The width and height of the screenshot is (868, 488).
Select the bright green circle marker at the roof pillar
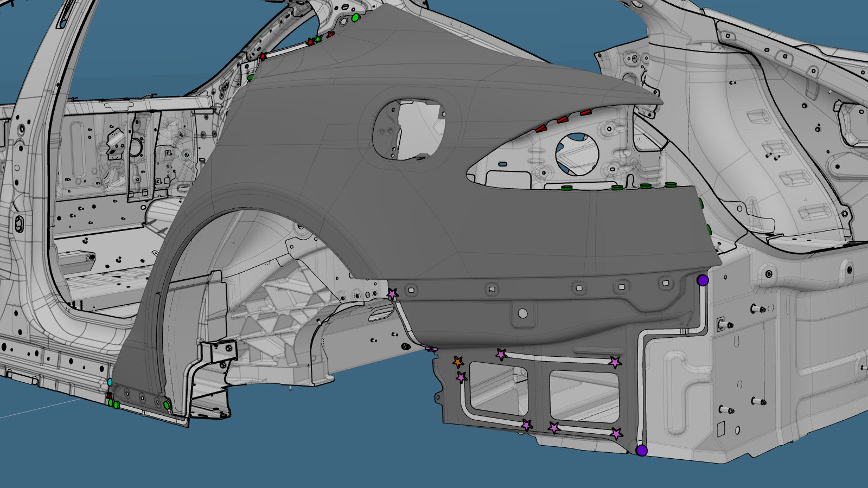pyautogui.click(x=356, y=18)
